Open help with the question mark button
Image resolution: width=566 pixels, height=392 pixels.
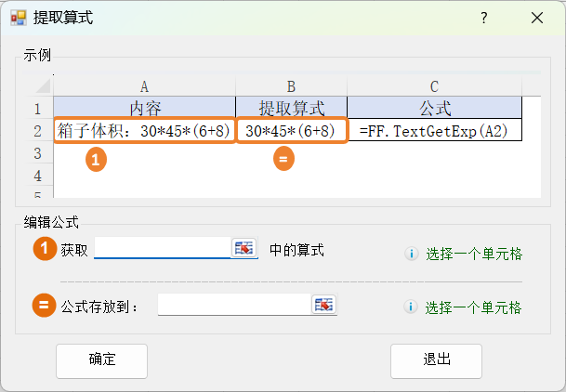484,18
